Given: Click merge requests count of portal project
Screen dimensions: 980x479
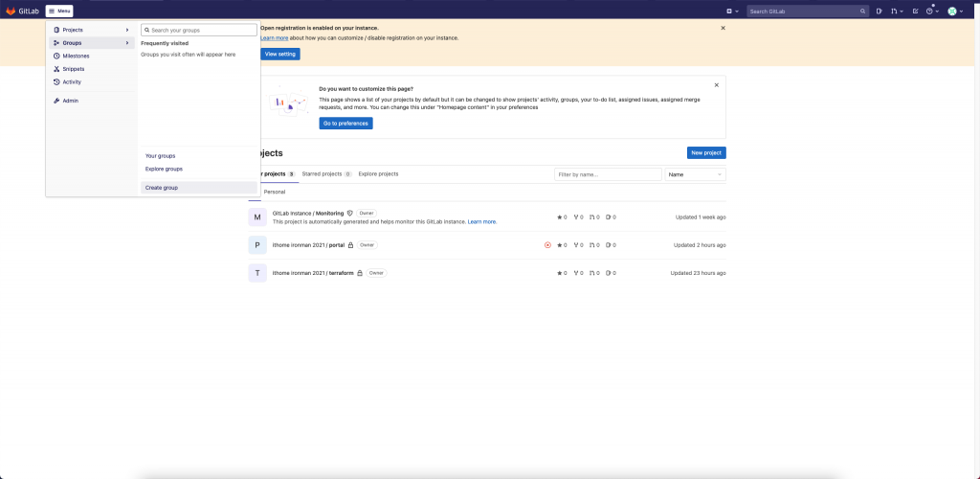Looking at the screenshot, I should [x=594, y=245].
